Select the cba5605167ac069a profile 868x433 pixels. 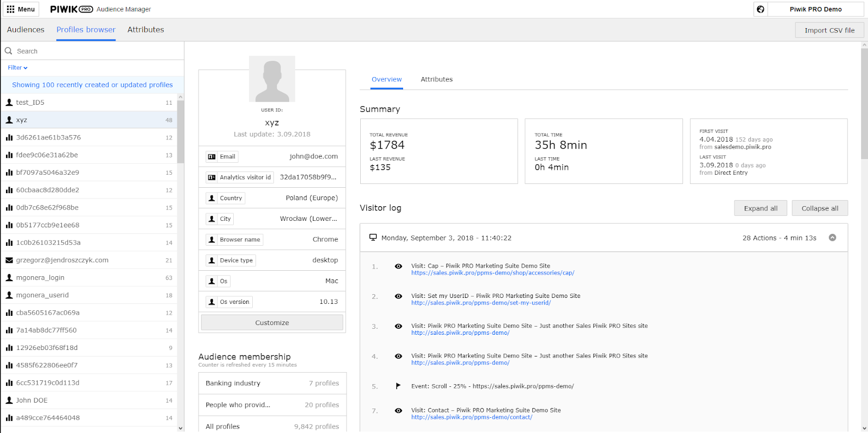pyautogui.click(x=89, y=313)
